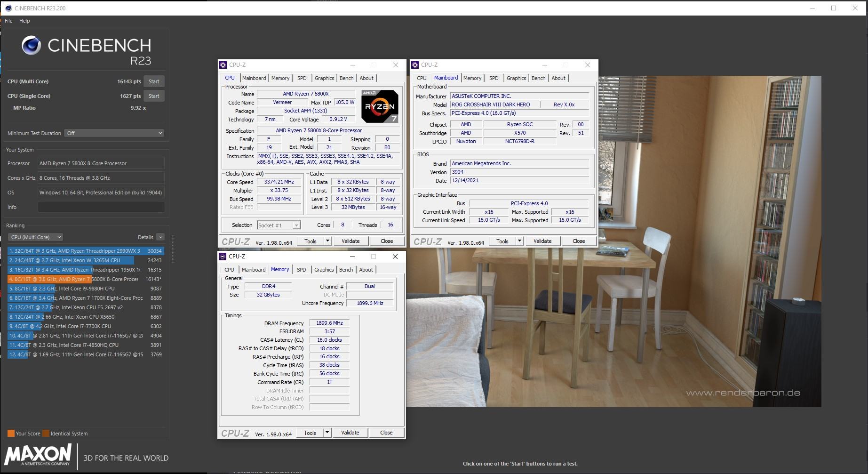Viewport: 868px width, 474px height.
Task: Open the CPU (Multi Core) ranking dropdown
Action: pyautogui.click(x=36, y=237)
